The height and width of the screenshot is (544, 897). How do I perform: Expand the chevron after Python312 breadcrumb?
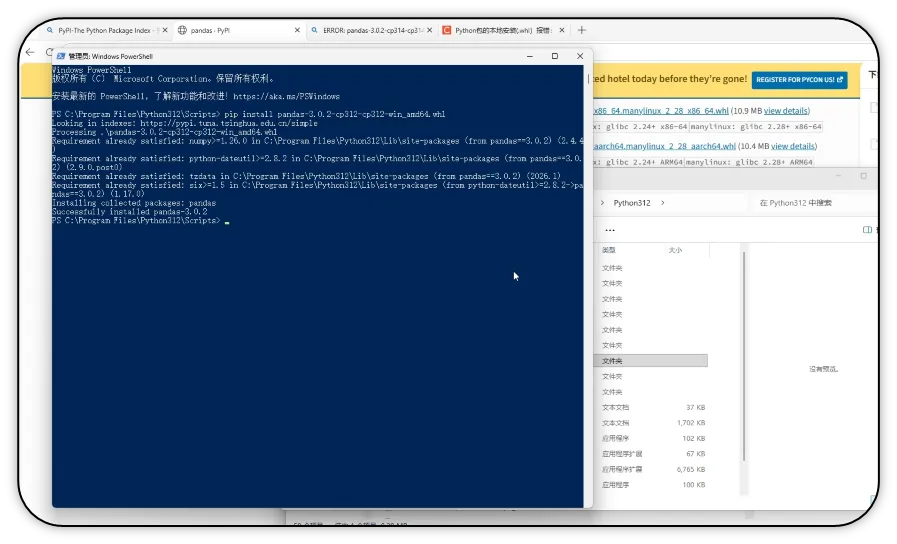(662, 203)
